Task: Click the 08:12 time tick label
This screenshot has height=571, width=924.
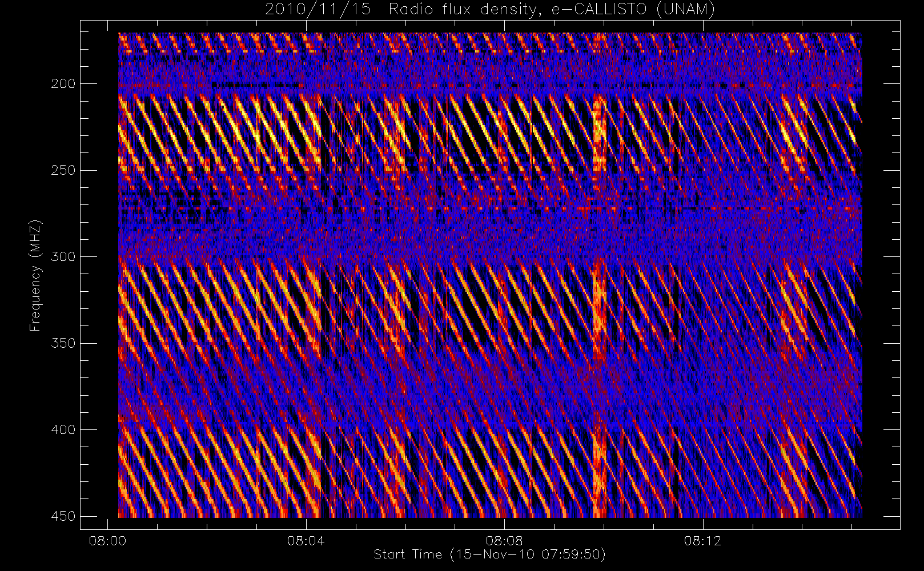Action: (x=702, y=540)
